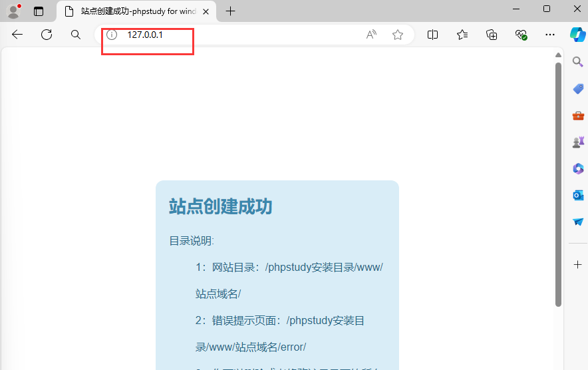Customize sidebar with plus icon
Screen dimensions: 588x370
pos(578,265)
